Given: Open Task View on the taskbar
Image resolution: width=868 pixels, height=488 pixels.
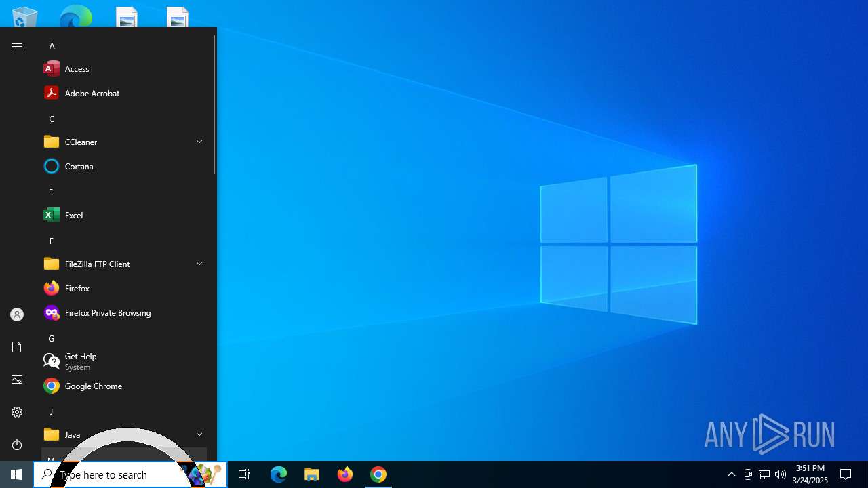Looking at the screenshot, I should [x=244, y=474].
